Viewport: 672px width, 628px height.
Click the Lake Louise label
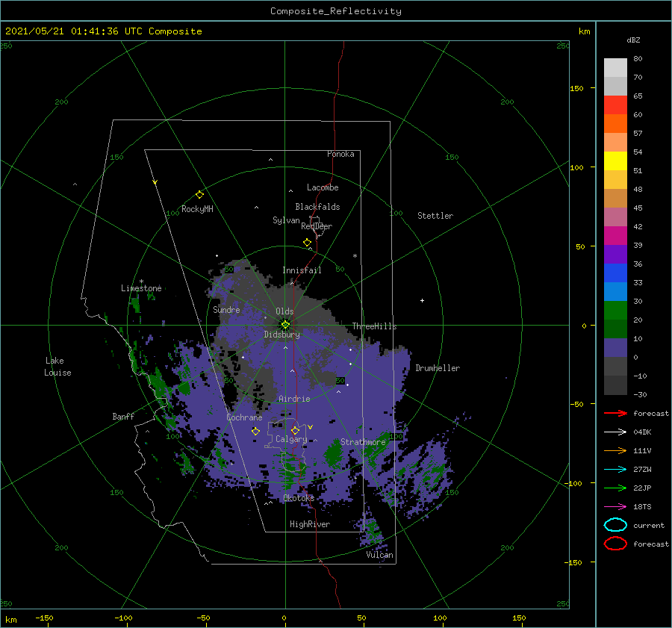(x=57, y=367)
